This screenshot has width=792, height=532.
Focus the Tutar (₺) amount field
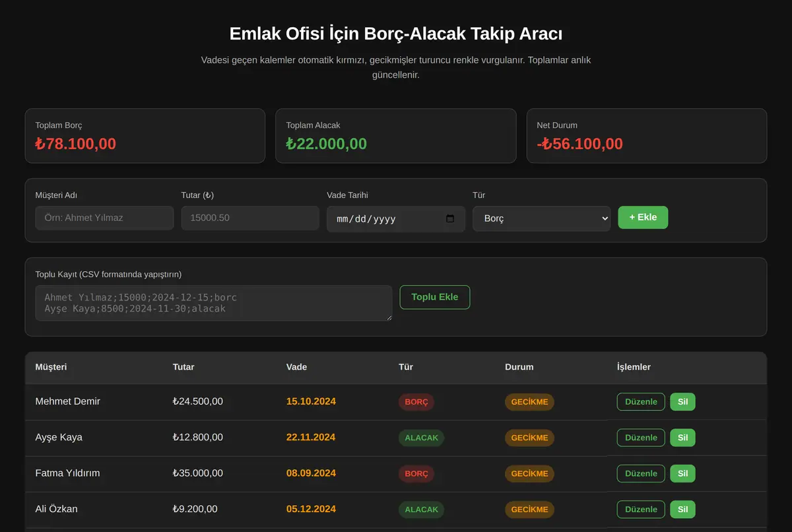(250, 218)
